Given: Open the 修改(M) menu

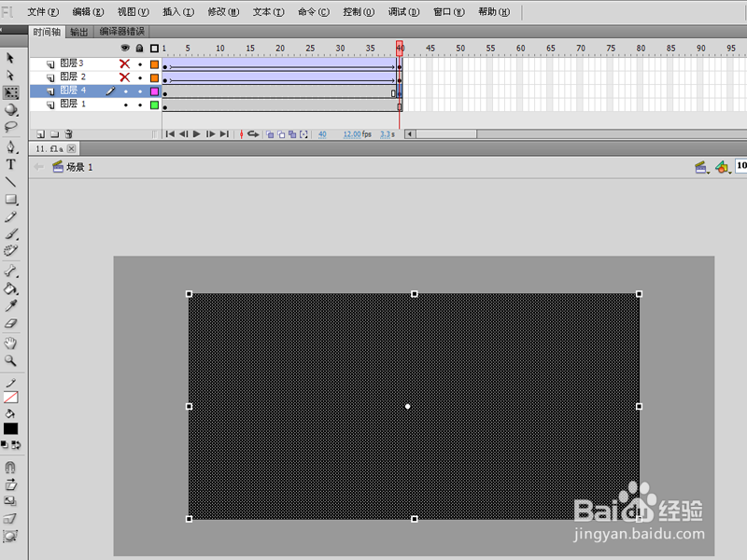Looking at the screenshot, I should 223,12.
